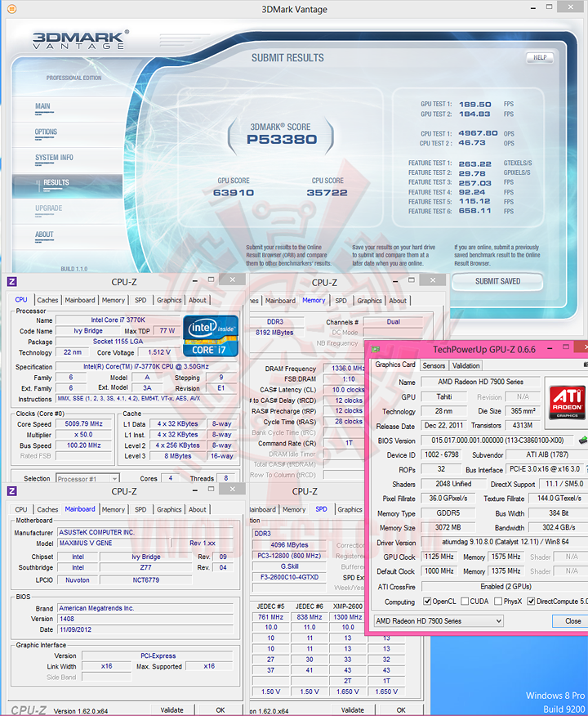Click the GPU-Z green title bar icon
The image size is (588, 716).
click(376, 349)
